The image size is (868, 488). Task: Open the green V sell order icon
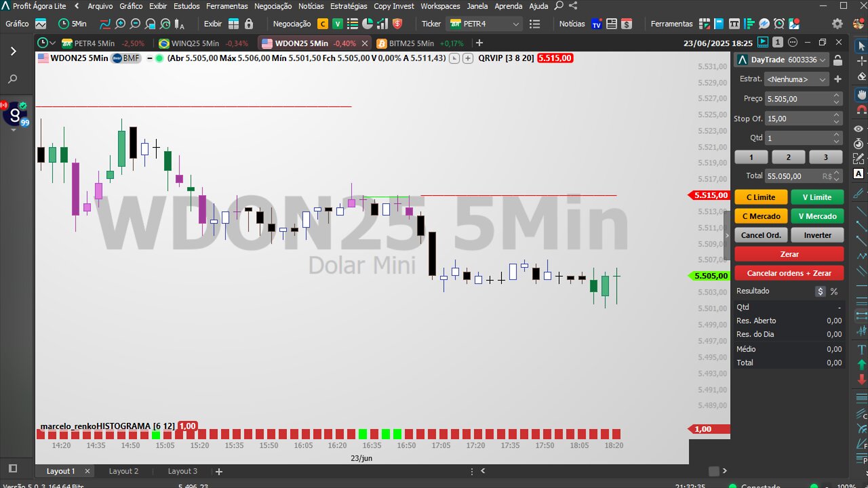coord(337,24)
